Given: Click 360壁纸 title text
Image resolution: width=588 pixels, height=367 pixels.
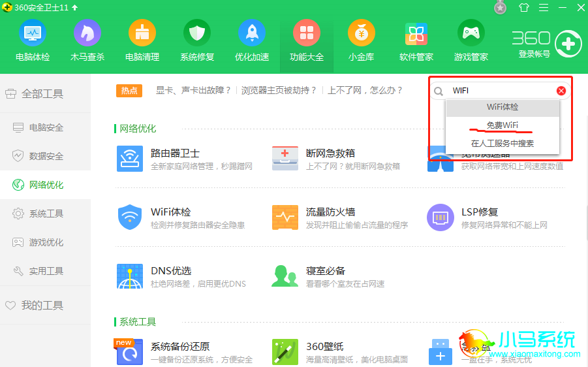Looking at the screenshot, I should pyautogui.click(x=325, y=346).
